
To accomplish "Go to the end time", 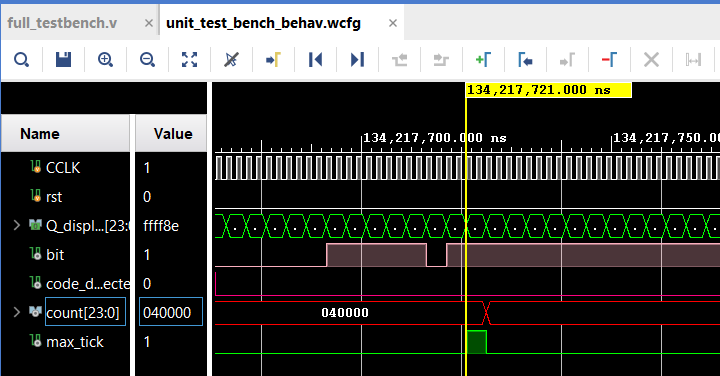I will tap(357, 60).
